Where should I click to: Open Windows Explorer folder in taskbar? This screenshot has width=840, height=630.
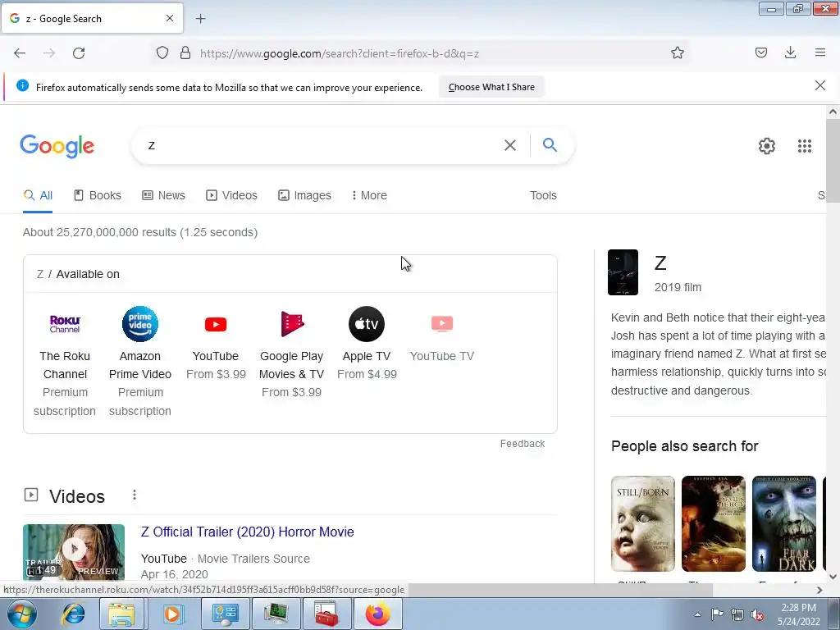click(x=121, y=614)
